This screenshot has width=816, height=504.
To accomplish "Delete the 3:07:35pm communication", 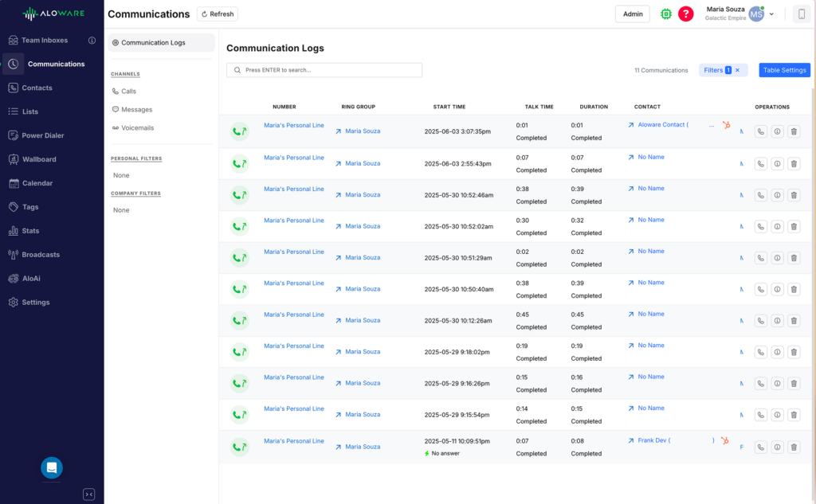I will click(x=794, y=131).
